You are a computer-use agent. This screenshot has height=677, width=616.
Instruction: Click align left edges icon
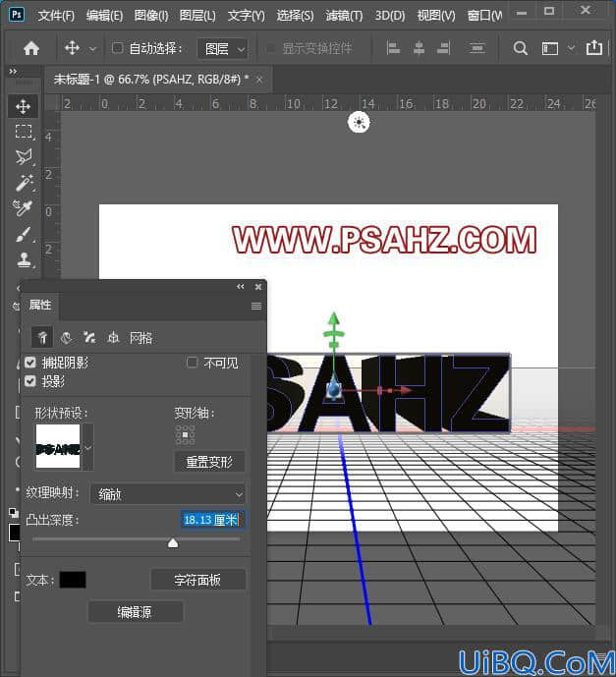point(393,48)
